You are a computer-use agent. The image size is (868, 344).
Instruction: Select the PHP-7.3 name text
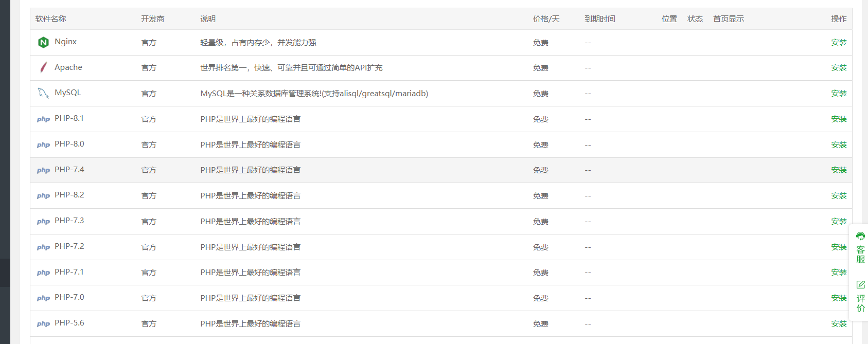[x=69, y=221]
